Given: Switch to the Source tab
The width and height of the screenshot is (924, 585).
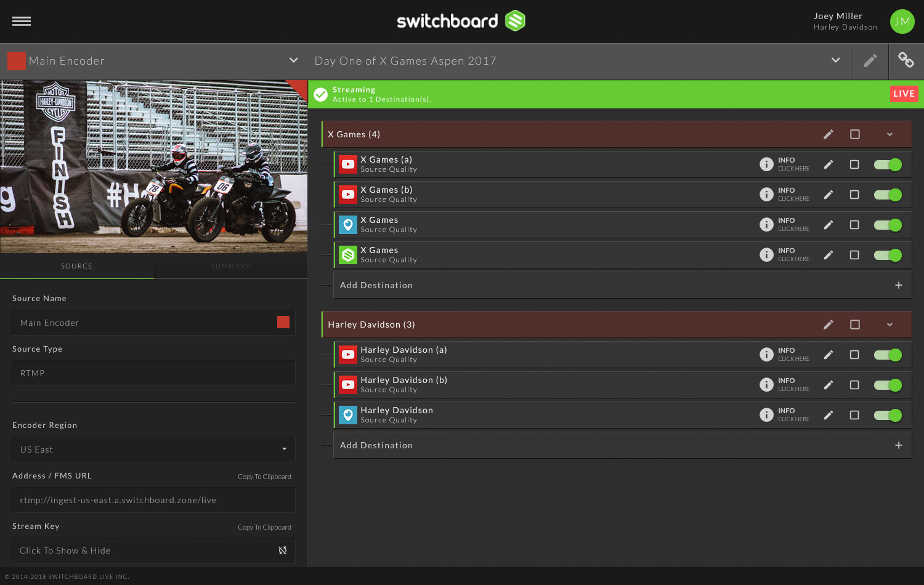Looking at the screenshot, I should pos(77,266).
